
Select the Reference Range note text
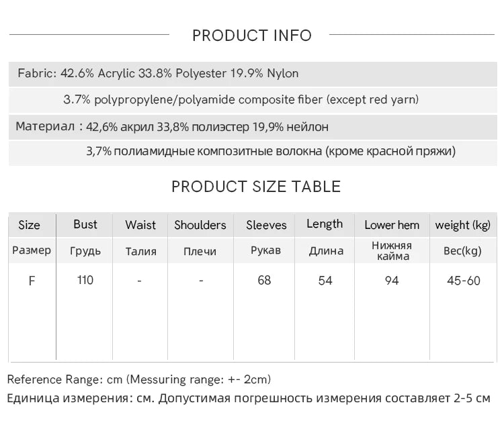click(x=139, y=379)
